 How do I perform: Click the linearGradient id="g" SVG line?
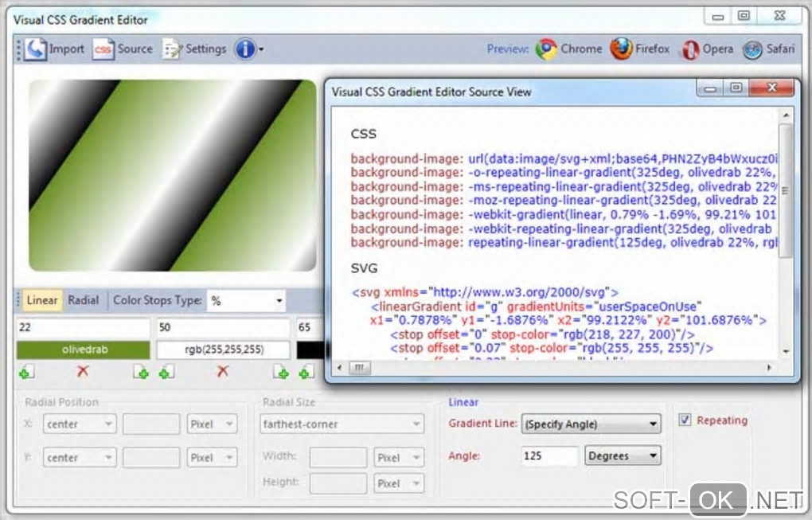point(536,306)
